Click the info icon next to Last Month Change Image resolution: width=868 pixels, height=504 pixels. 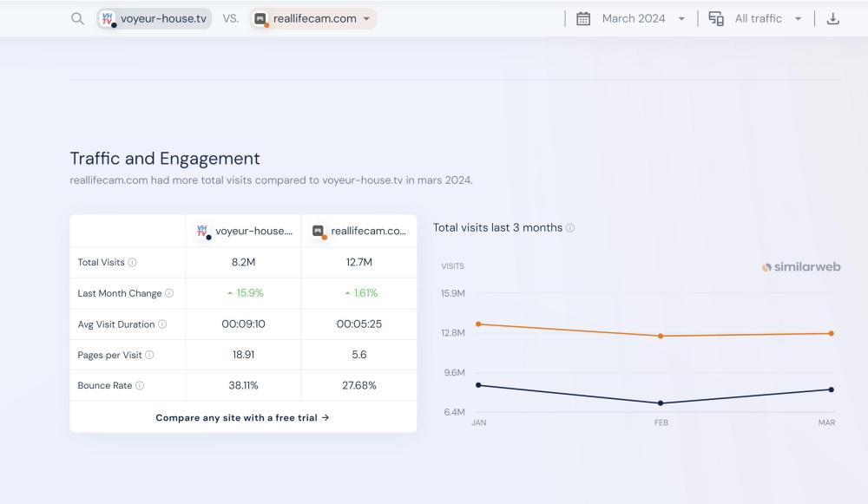coord(169,293)
